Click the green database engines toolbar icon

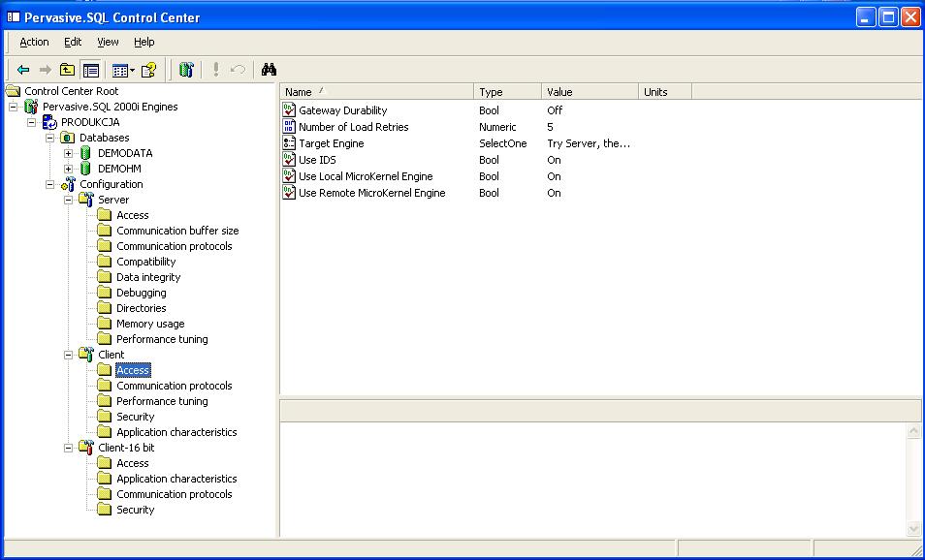pos(186,70)
